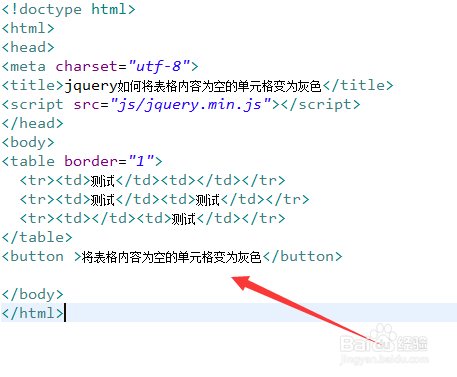
Task: Click the opening <body> tag line
Action: coord(28,143)
